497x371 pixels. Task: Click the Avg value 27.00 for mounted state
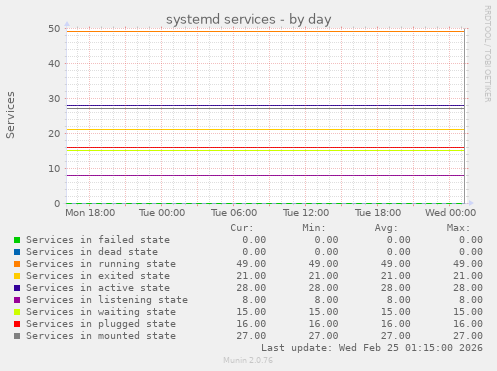(x=396, y=336)
